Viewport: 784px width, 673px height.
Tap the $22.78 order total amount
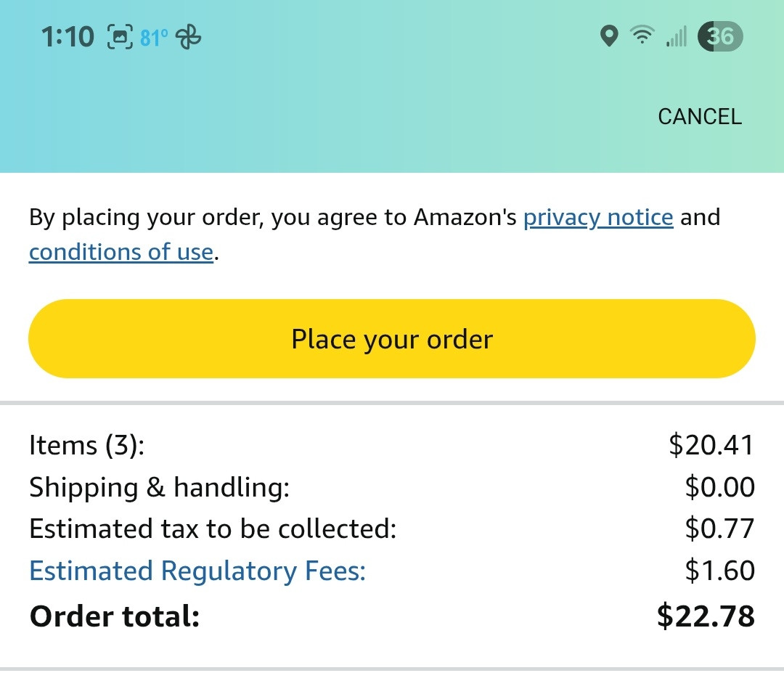(706, 616)
